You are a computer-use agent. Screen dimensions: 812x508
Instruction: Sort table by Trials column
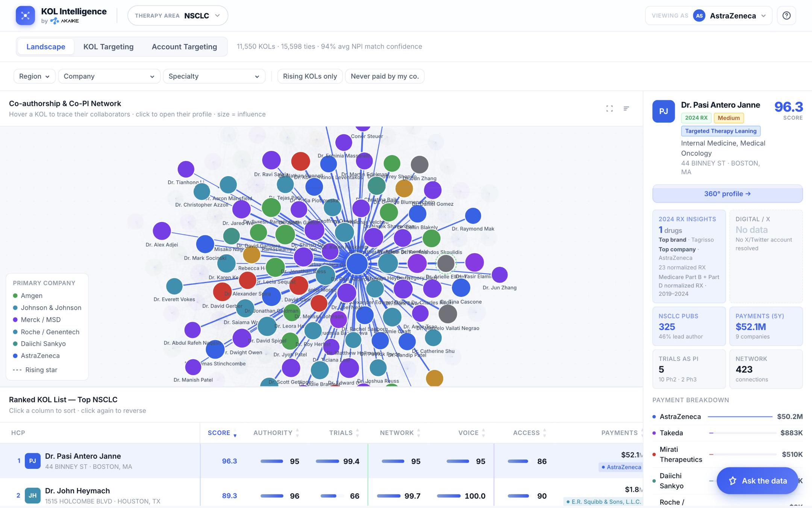[x=344, y=433]
